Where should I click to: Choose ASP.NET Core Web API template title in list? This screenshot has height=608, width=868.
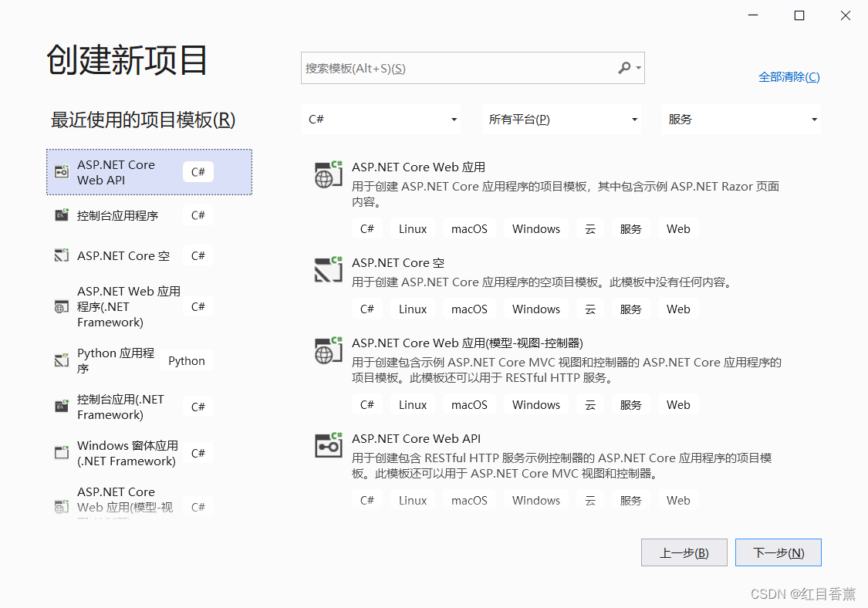coord(417,438)
